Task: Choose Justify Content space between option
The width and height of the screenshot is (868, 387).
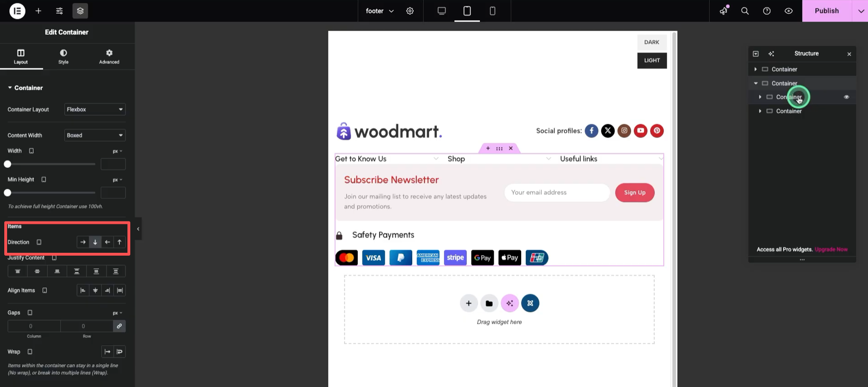Action: [x=77, y=271]
